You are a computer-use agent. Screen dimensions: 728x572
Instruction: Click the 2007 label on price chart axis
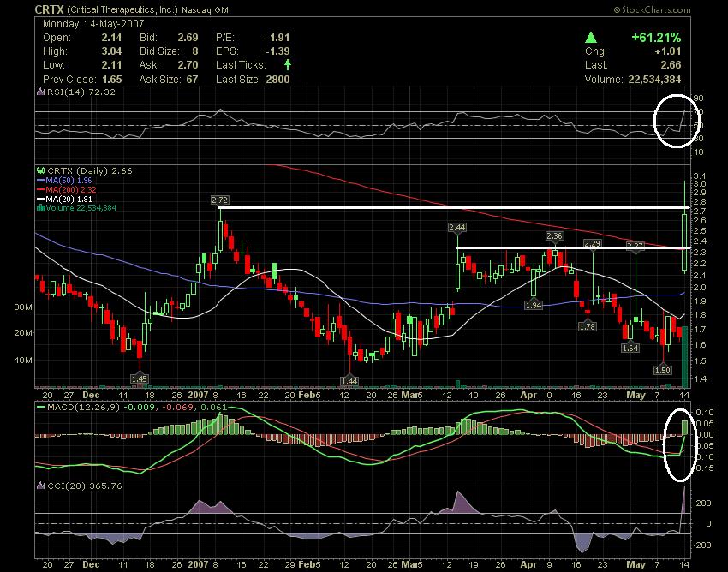pyautogui.click(x=198, y=395)
